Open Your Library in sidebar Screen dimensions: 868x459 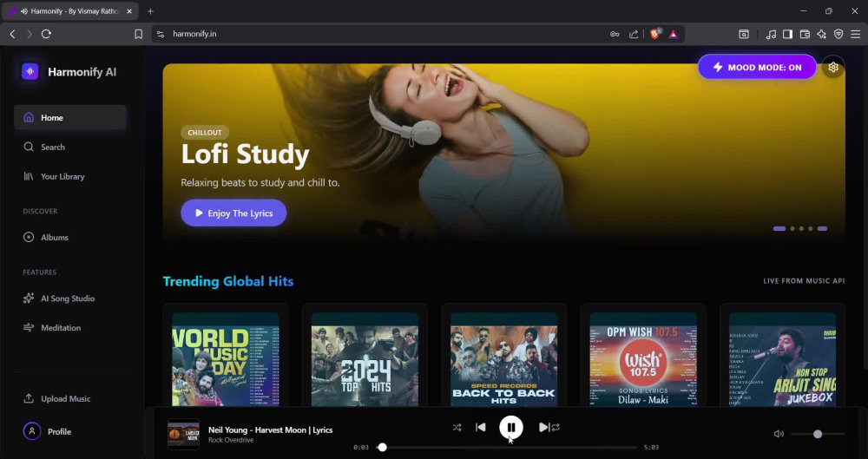click(x=54, y=176)
